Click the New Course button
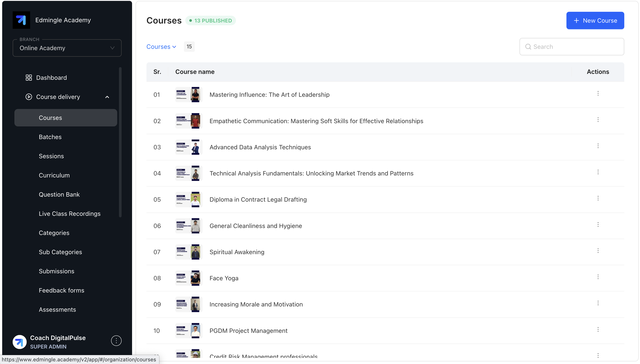This screenshot has height=364, width=640. click(595, 20)
